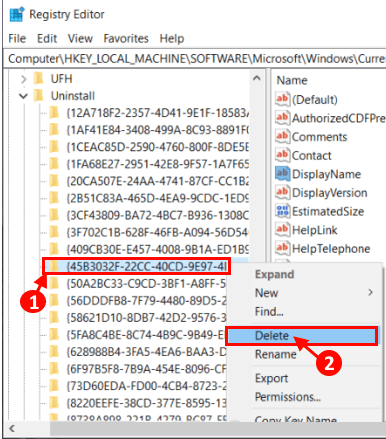Click the registry path address bar

[196, 59]
